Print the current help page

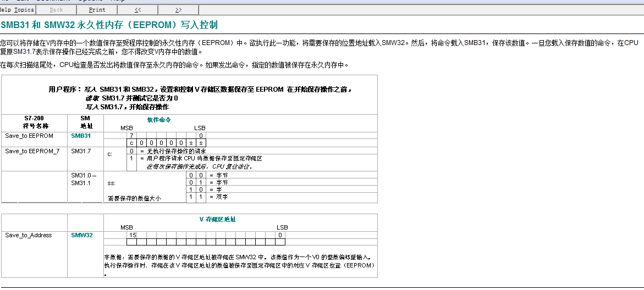point(97,10)
